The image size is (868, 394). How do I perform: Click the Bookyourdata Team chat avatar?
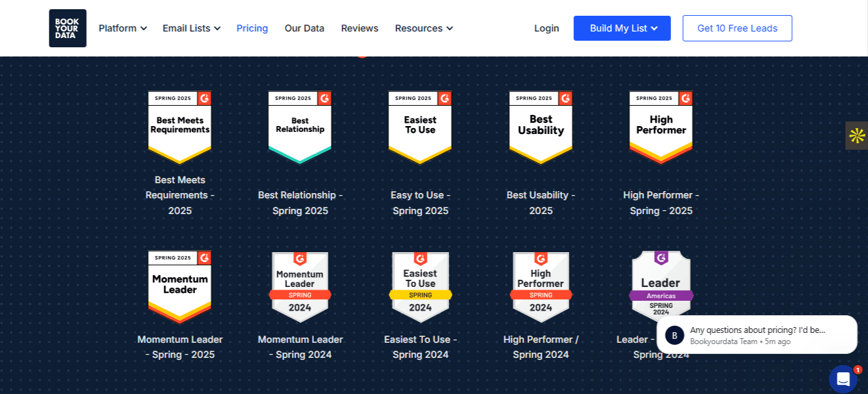674,335
